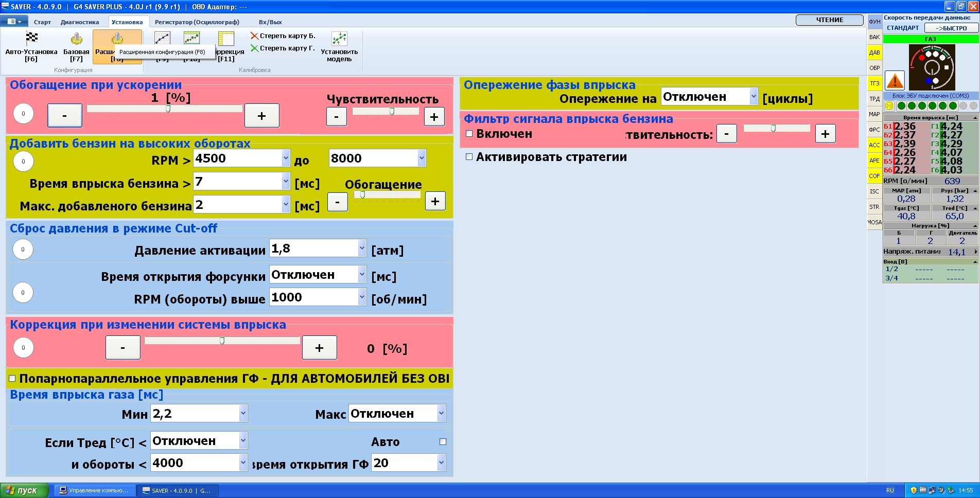Click the Чувствительность slider under acceleration enrichment
The image size is (980, 498).
386,111
